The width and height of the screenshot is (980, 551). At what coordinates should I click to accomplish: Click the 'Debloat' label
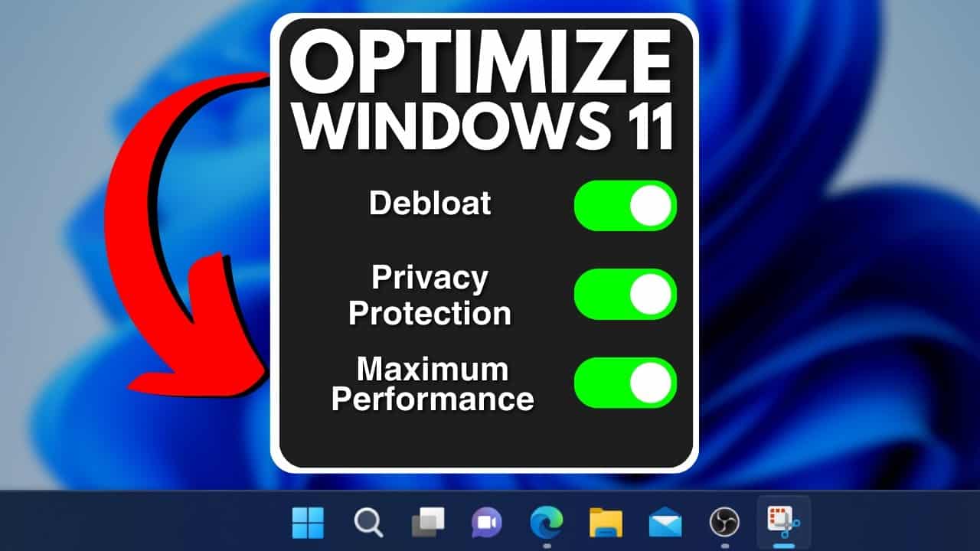[x=430, y=204]
